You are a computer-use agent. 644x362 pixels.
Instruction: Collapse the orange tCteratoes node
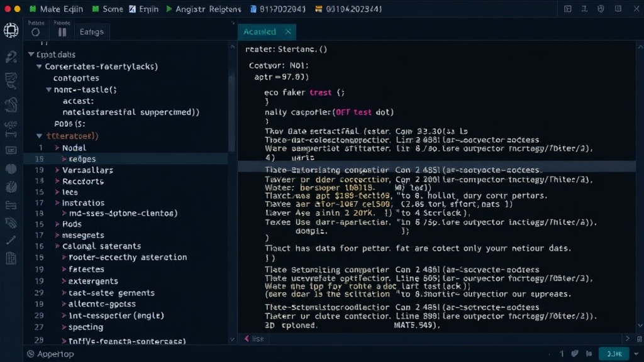[x=40, y=136]
